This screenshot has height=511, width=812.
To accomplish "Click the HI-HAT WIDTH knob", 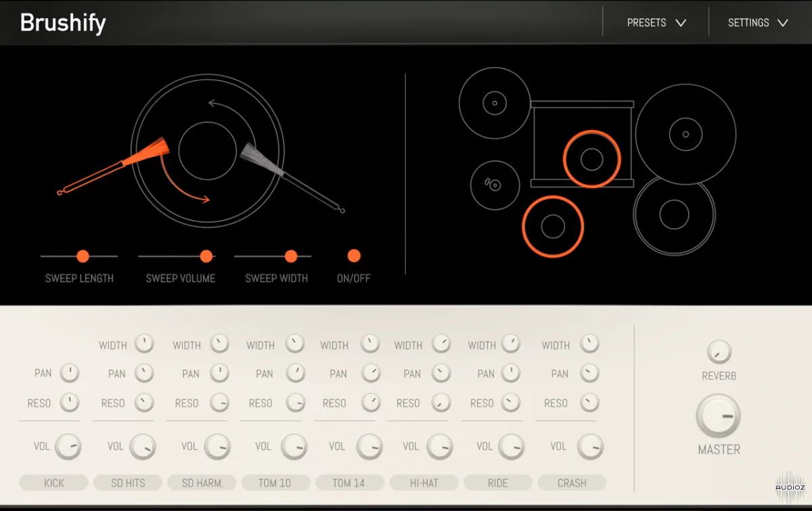I will click(441, 344).
